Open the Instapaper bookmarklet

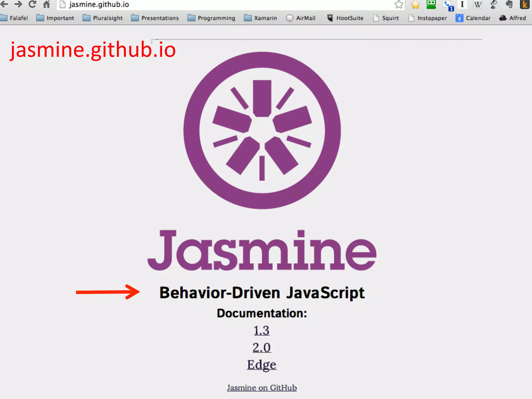[x=428, y=18]
